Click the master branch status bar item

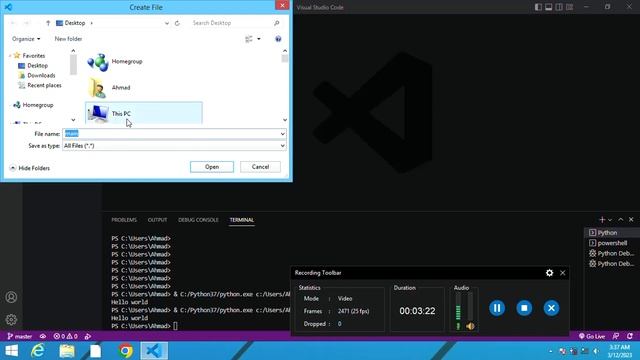[20, 336]
